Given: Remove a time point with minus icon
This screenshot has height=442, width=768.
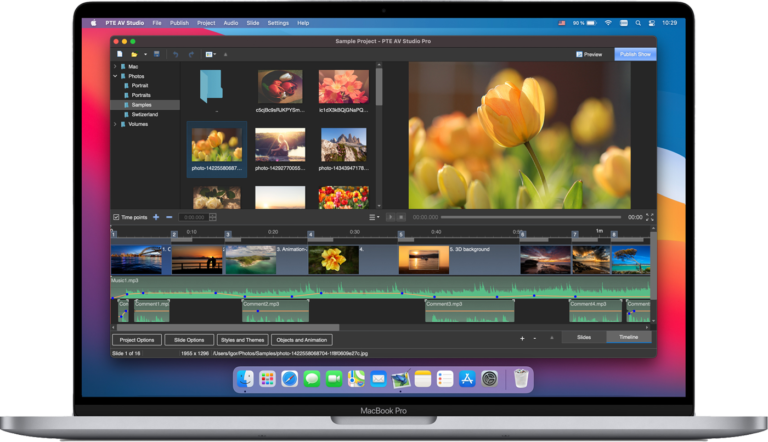Looking at the screenshot, I should coord(169,217).
